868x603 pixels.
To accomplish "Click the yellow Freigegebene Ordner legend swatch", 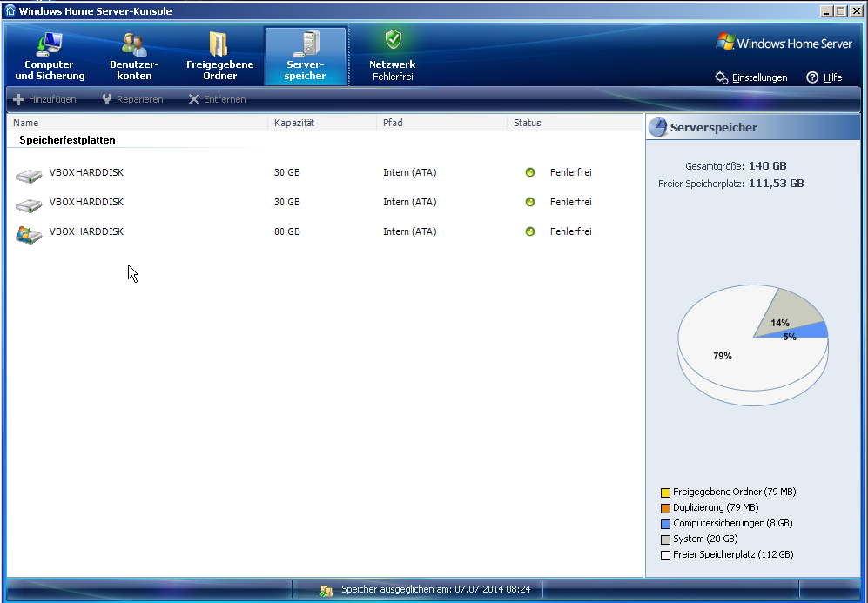I will point(665,492).
